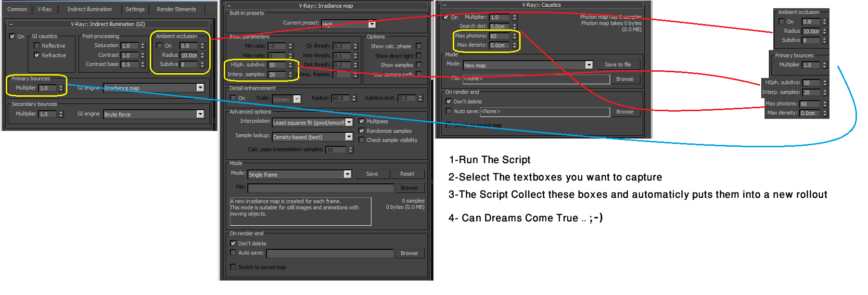Screen dimensions: 868x295
Task: Open the primary bounces GI engine dropdown
Action: [x=154, y=88]
